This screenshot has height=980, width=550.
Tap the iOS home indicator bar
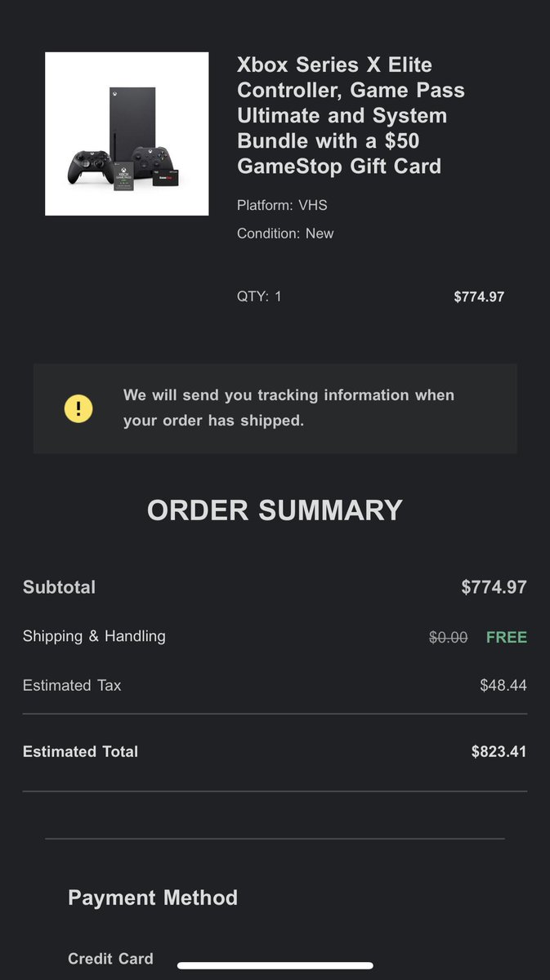coord(275,965)
